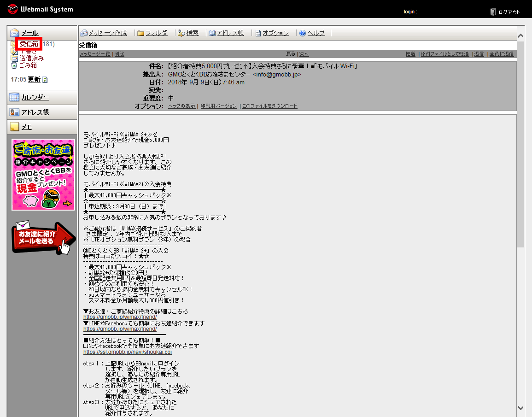532x417 pixels.
Task: Click 次へ to view next message
Action: click(303, 53)
